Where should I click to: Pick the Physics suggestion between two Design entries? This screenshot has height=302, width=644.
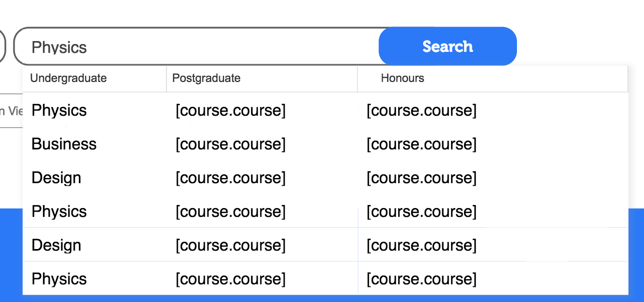[x=59, y=212]
